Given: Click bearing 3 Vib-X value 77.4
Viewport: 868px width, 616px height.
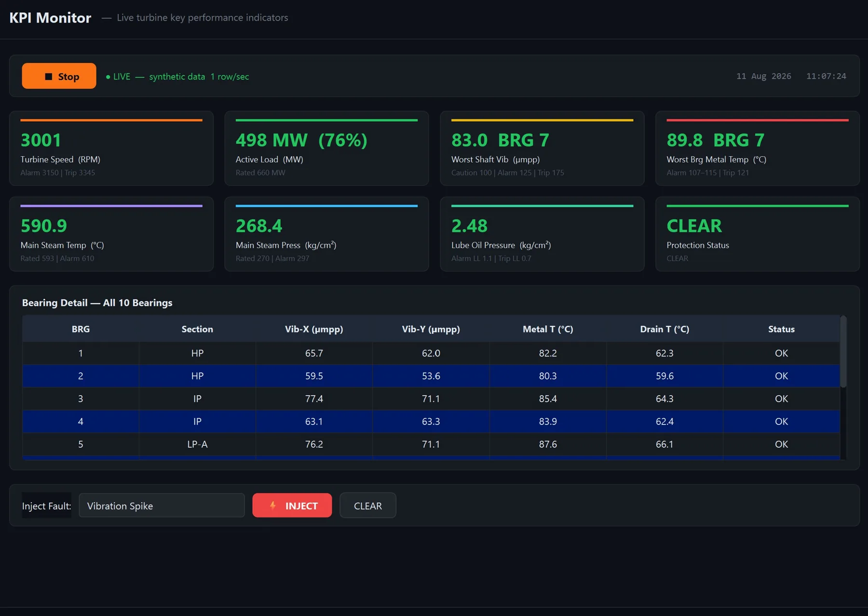Looking at the screenshot, I should tap(314, 398).
